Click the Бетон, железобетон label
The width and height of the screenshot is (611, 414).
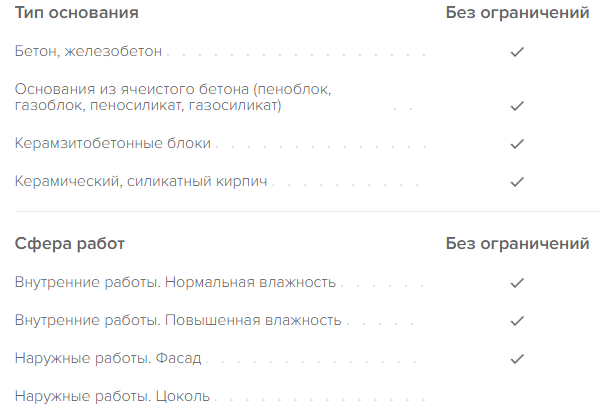tap(88, 51)
